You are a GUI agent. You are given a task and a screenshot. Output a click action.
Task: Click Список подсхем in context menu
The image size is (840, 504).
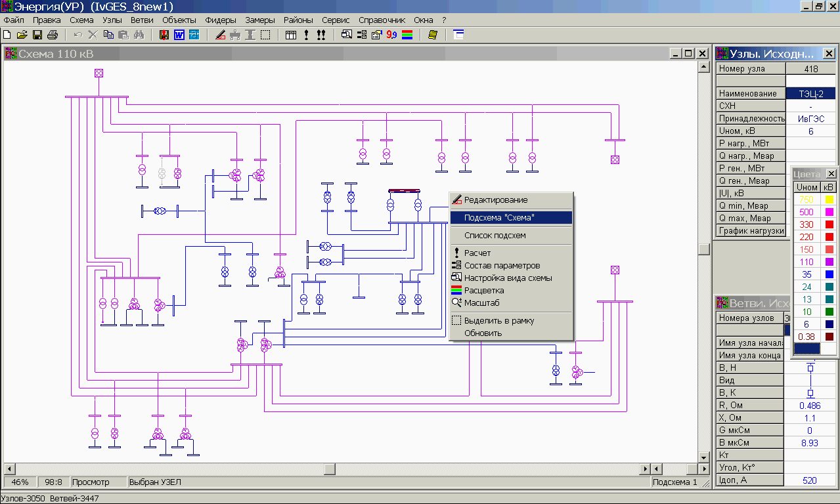coord(495,235)
